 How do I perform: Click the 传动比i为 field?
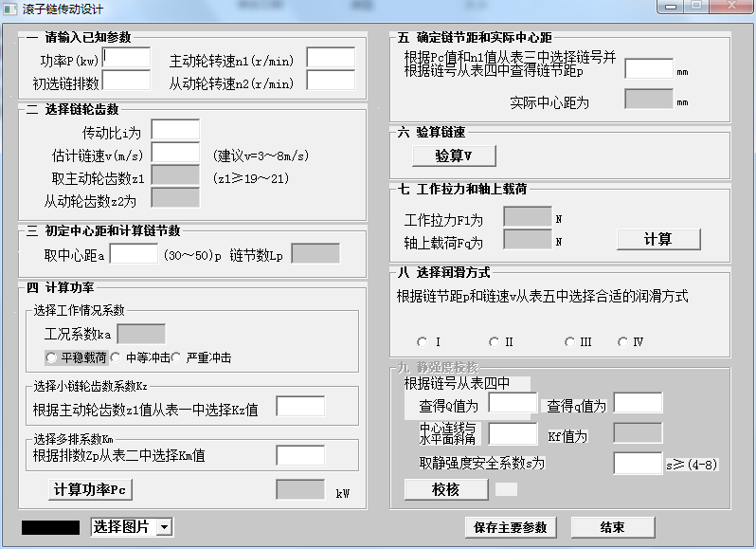[175, 130]
